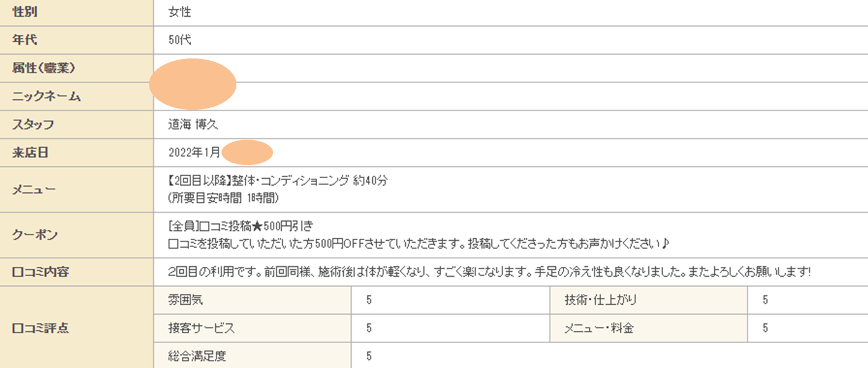The height and width of the screenshot is (368, 868).
Task: Click the 技術・仕上がり rating label
Action: pyautogui.click(x=600, y=300)
